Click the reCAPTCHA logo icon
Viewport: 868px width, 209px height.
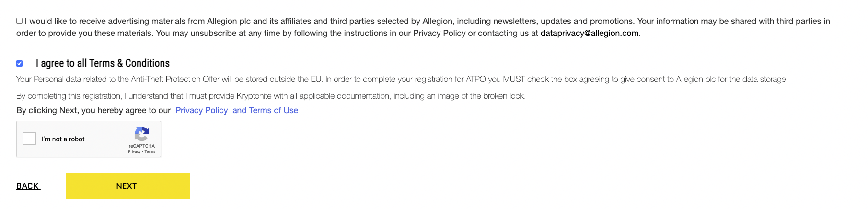coord(142,134)
